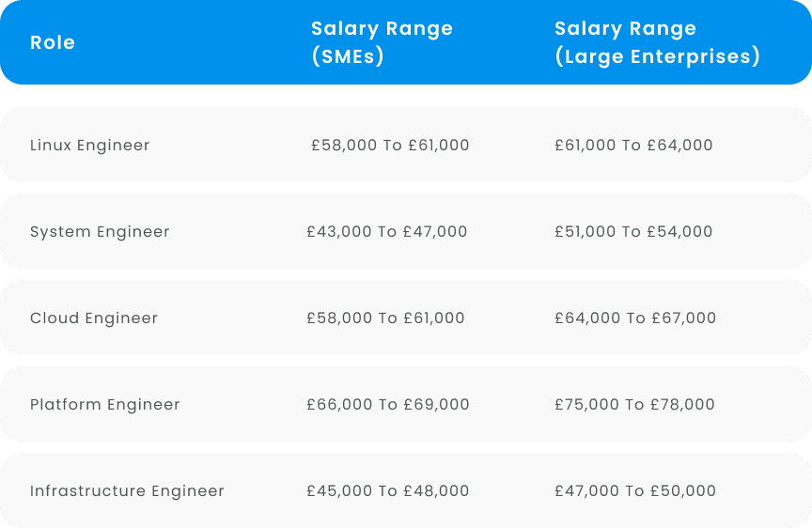This screenshot has height=528, width=812.
Task: Click the Role column header
Action: point(53,42)
